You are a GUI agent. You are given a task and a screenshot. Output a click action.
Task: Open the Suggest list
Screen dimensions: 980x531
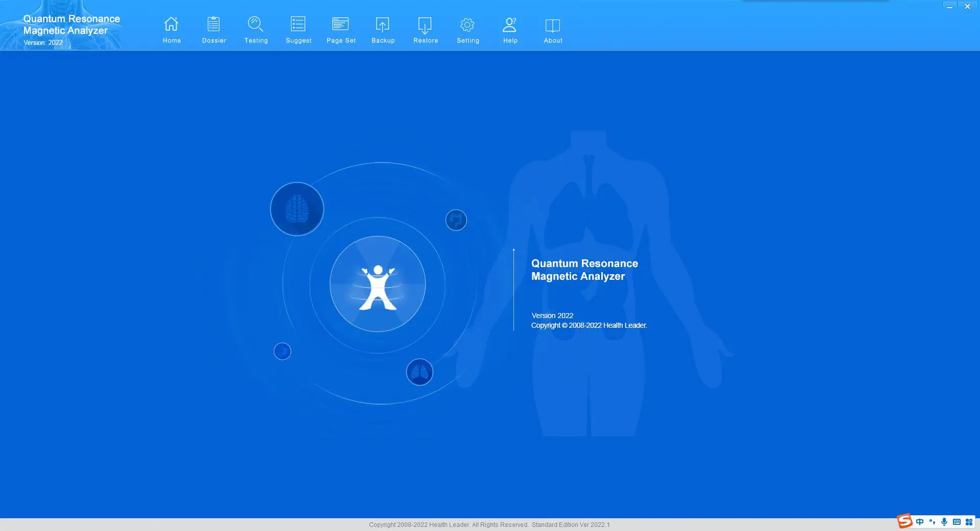coord(299,30)
